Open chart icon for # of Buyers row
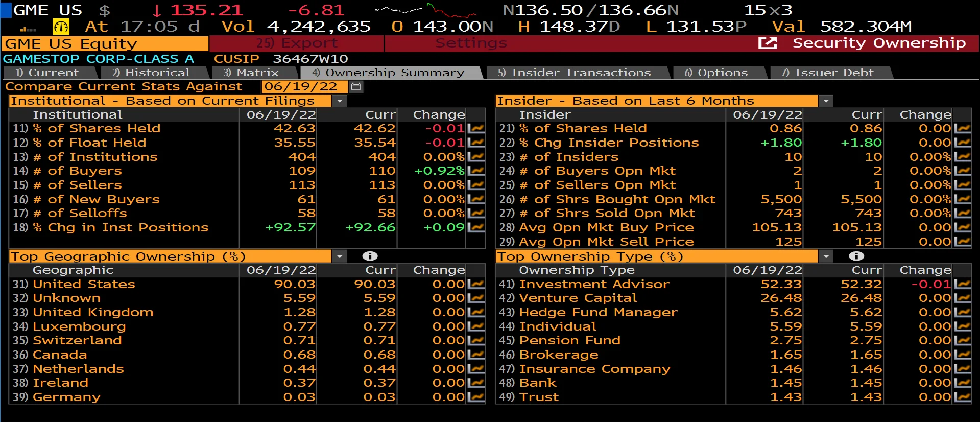980x422 pixels. coord(476,171)
